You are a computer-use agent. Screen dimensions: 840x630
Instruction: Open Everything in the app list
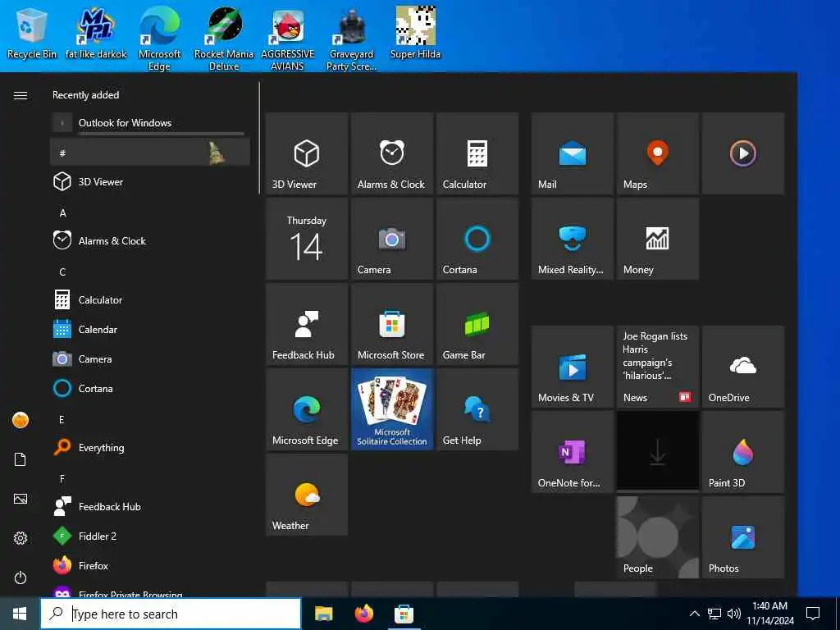click(150, 447)
